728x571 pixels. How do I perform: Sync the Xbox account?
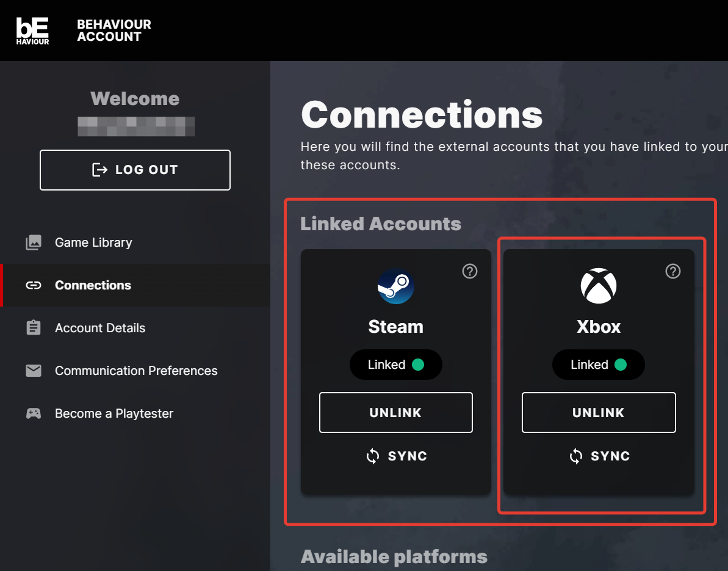pos(599,456)
